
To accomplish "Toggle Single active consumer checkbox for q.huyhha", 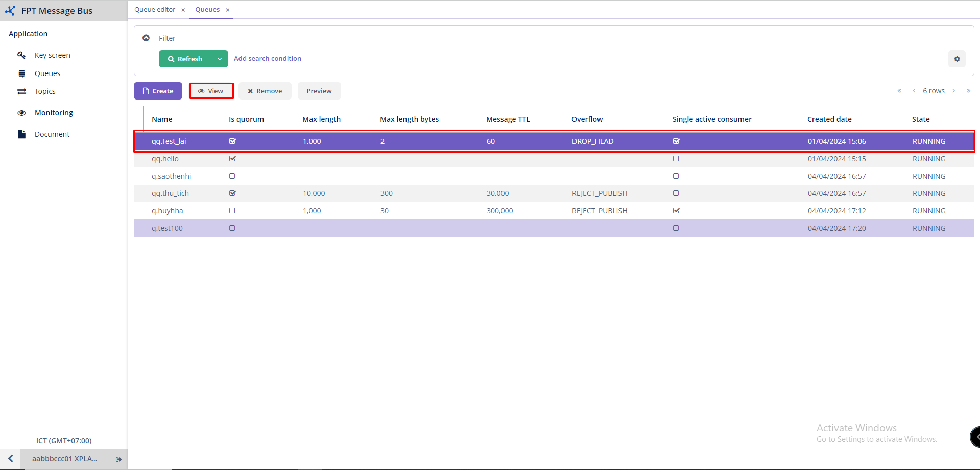I will [x=676, y=211].
